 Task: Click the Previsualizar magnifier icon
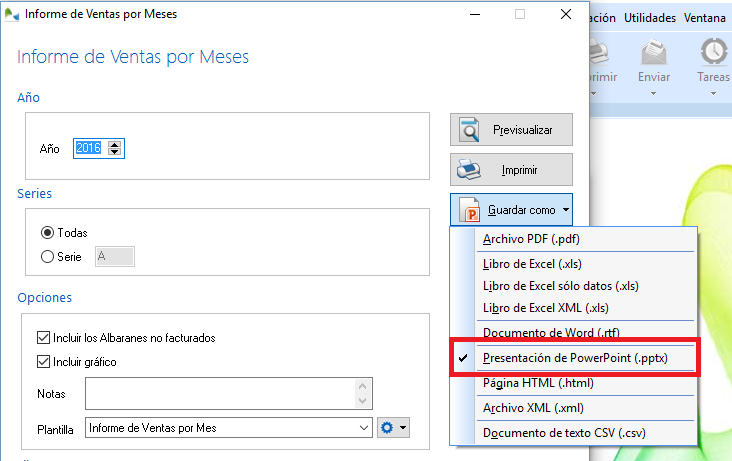click(x=469, y=129)
